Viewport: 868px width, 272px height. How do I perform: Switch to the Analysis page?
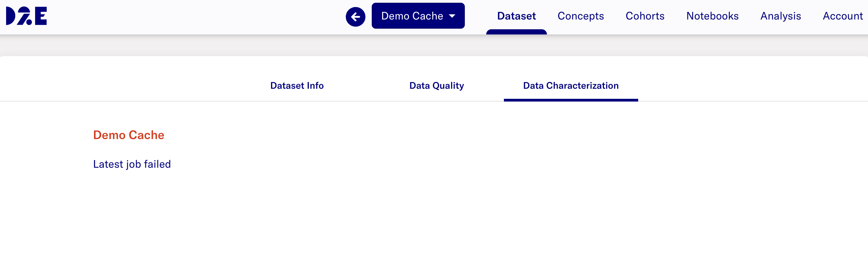pyautogui.click(x=780, y=16)
